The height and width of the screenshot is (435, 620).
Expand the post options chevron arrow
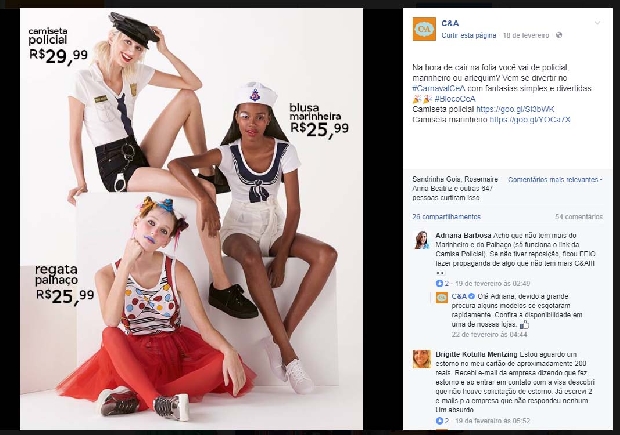click(x=597, y=23)
